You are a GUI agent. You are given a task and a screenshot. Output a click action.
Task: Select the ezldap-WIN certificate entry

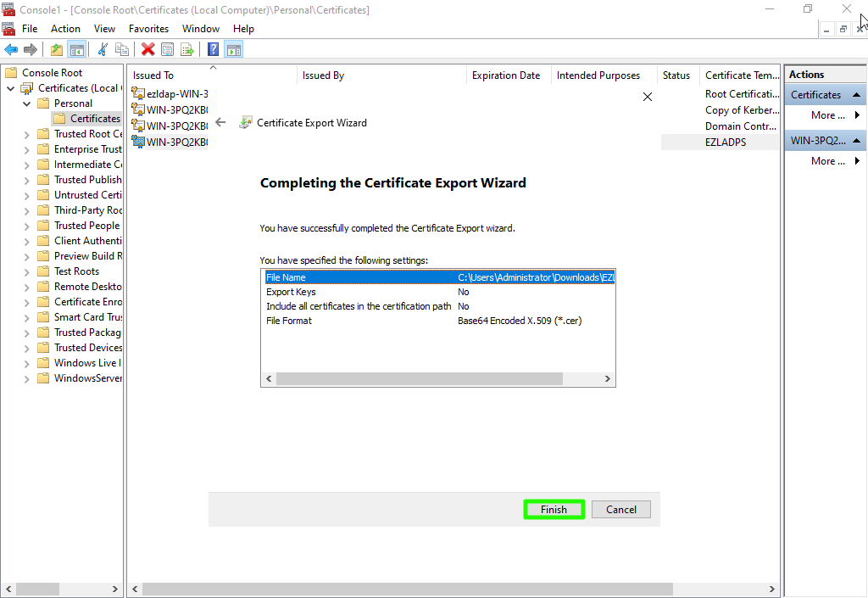tap(176, 94)
